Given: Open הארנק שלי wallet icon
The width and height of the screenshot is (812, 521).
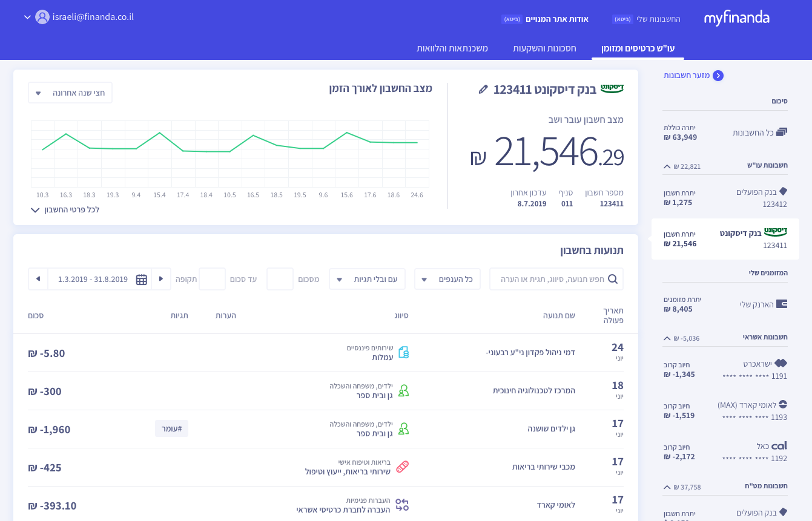Looking at the screenshot, I should 782,304.
